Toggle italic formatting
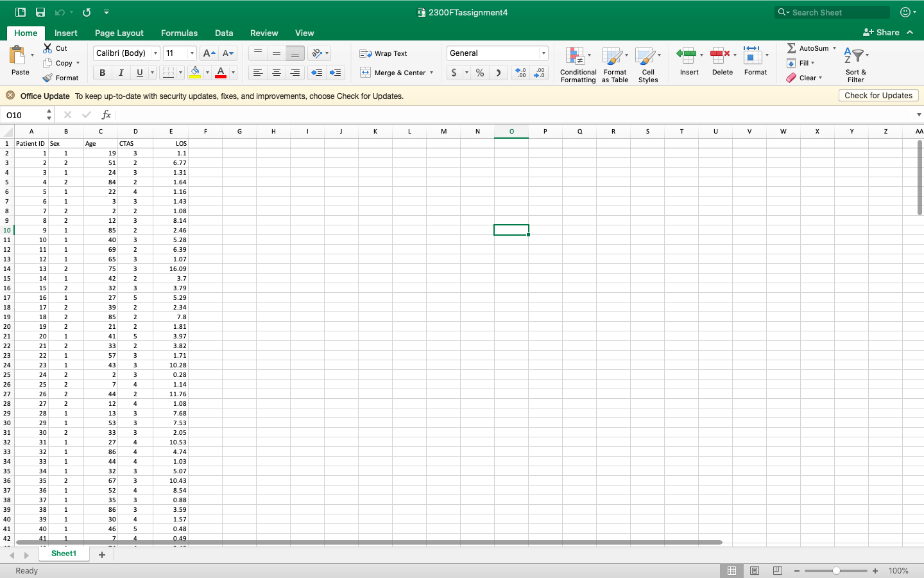This screenshot has height=578, width=924. click(121, 73)
